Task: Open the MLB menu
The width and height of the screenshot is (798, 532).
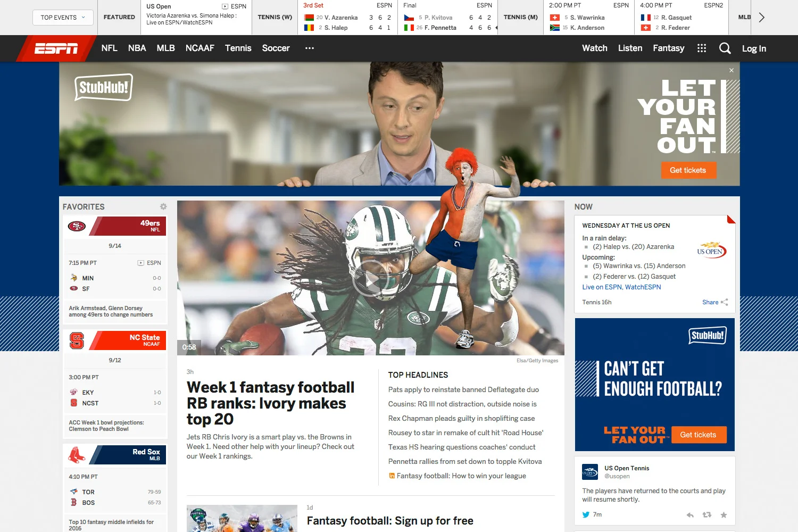Action: click(165, 48)
